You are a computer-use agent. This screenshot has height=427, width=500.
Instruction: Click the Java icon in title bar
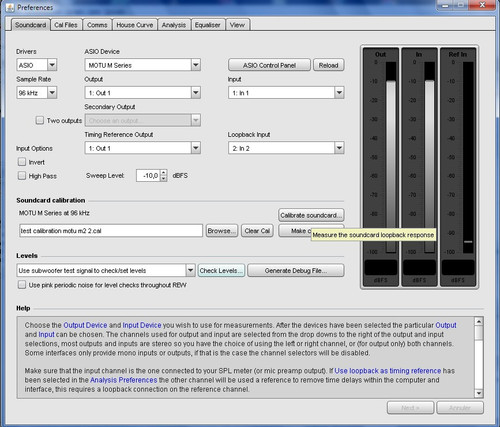pos(10,7)
